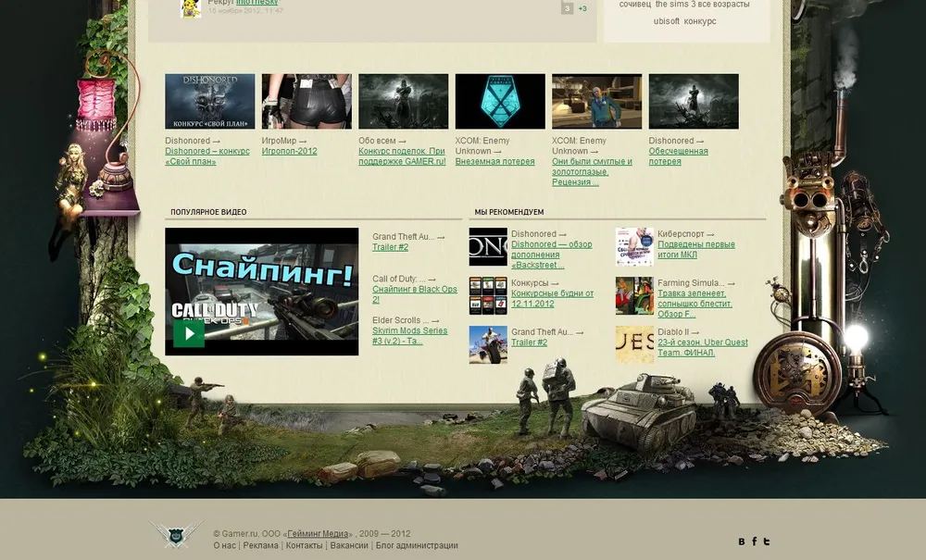Open the Обесчещенная потеря link
Screen dimensions: 926x560
coord(679,156)
